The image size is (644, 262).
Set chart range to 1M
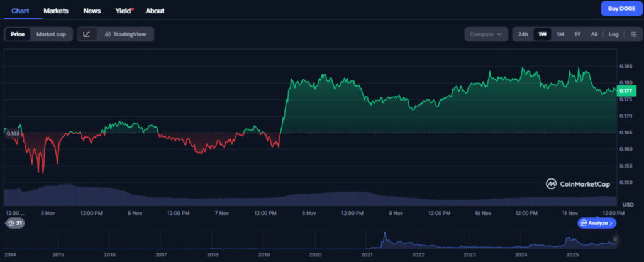(x=560, y=35)
